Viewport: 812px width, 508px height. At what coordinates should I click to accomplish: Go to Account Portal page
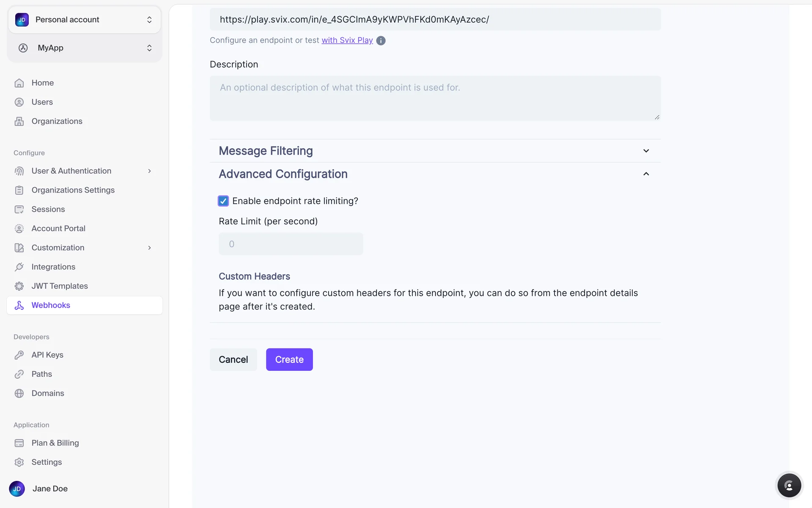[58, 229]
